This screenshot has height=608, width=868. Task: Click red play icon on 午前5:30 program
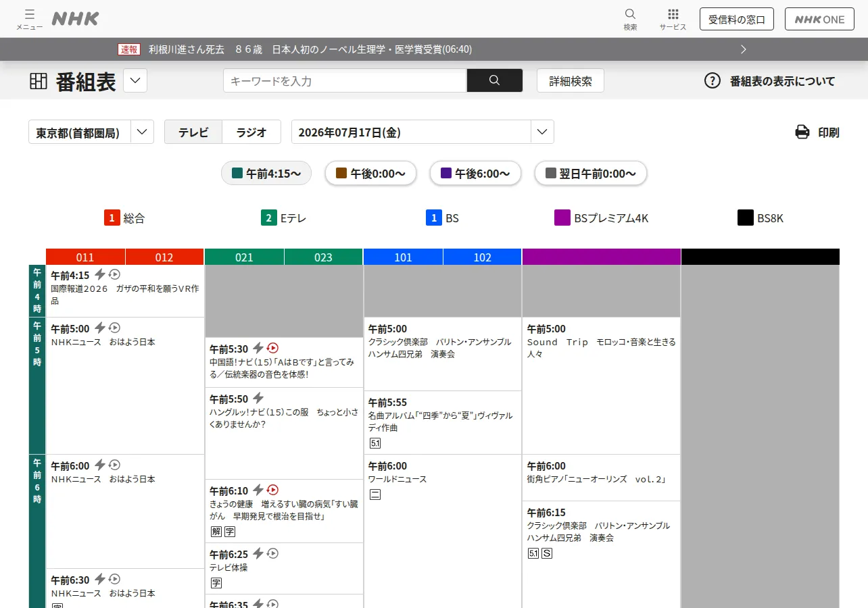tap(272, 348)
